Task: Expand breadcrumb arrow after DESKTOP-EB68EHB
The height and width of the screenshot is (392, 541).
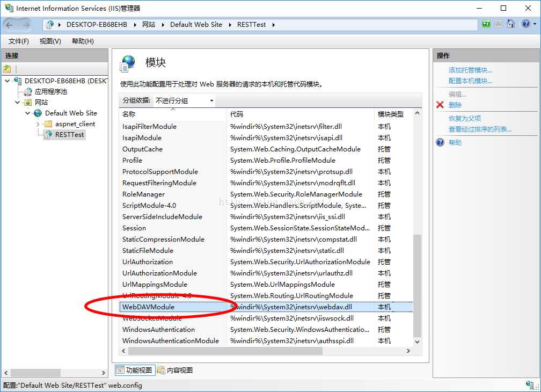Action: [x=135, y=25]
